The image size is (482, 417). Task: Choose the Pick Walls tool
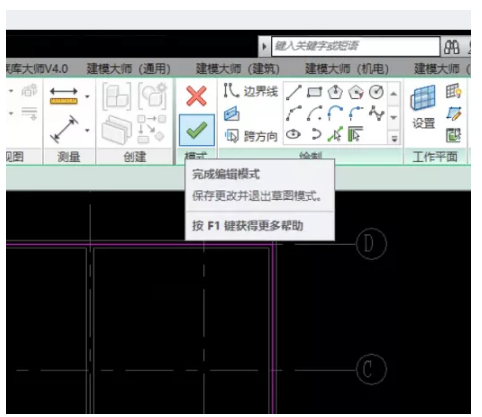coord(355,134)
